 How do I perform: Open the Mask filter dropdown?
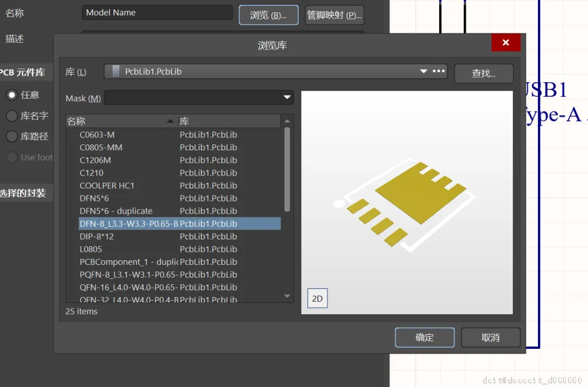[287, 97]
